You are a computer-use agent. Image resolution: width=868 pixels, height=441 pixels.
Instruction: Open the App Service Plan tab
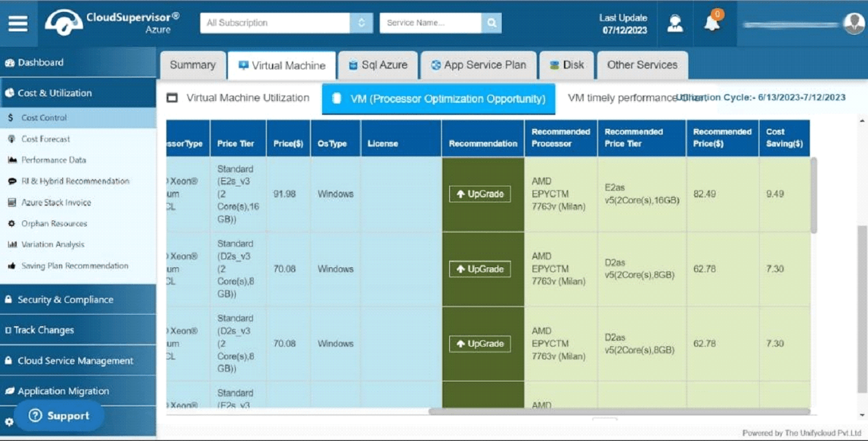tap(478, 65)
